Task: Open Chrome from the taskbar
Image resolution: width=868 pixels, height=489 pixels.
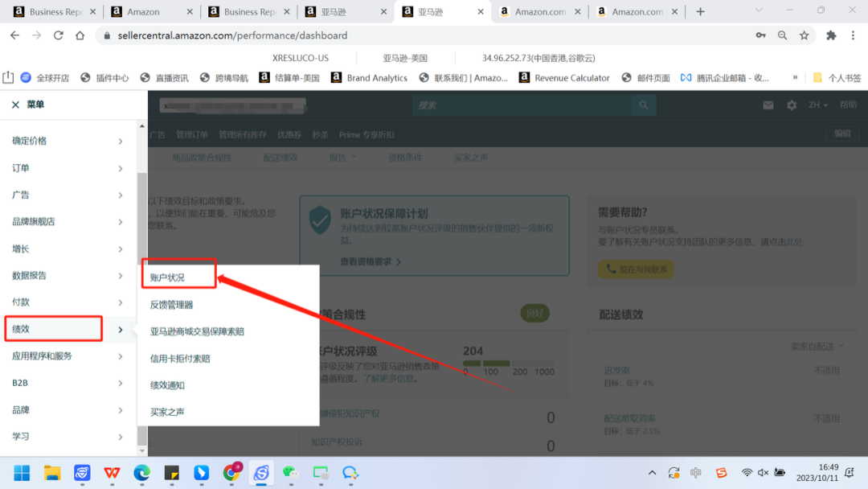Action: (x=231, y=472)
